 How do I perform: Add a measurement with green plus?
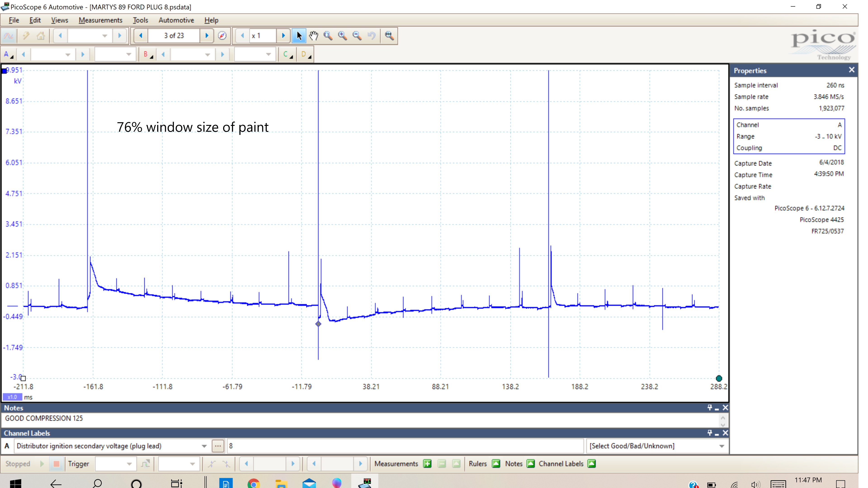point(427,464)
